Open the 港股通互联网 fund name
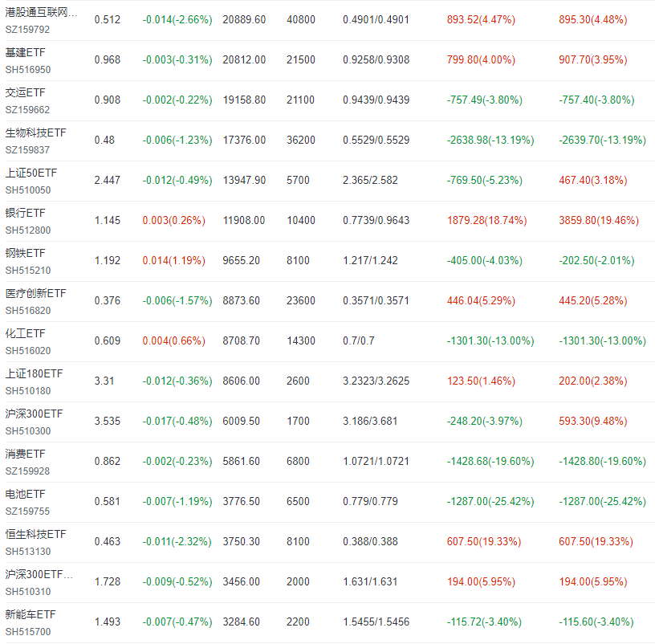The width and height of the screenshot is (655, 644). (41, 13)
